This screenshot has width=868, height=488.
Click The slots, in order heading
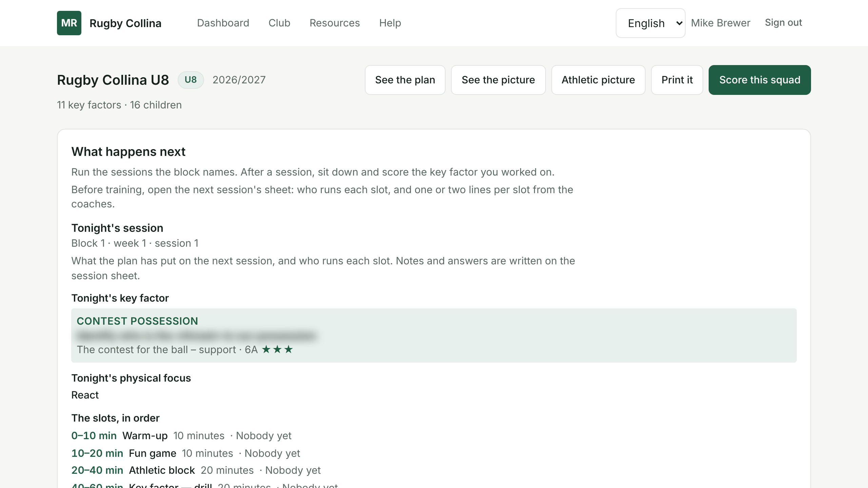coord(115,418)
